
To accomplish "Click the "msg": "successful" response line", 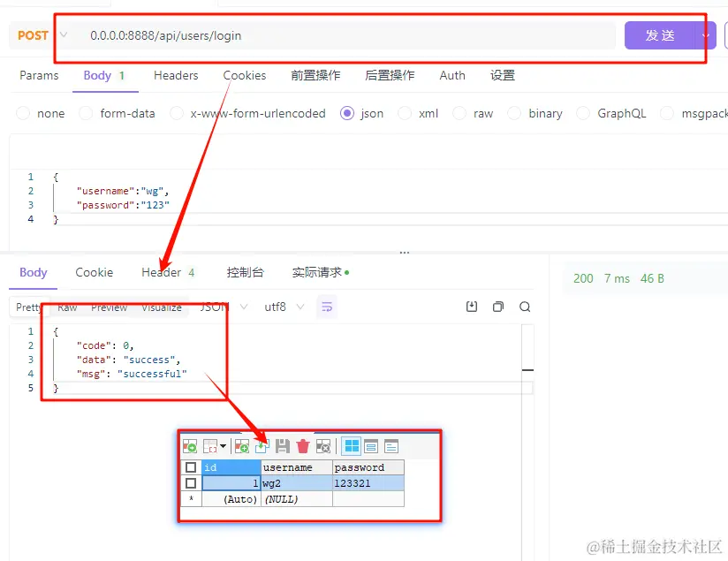I will [x=132, y=374].
